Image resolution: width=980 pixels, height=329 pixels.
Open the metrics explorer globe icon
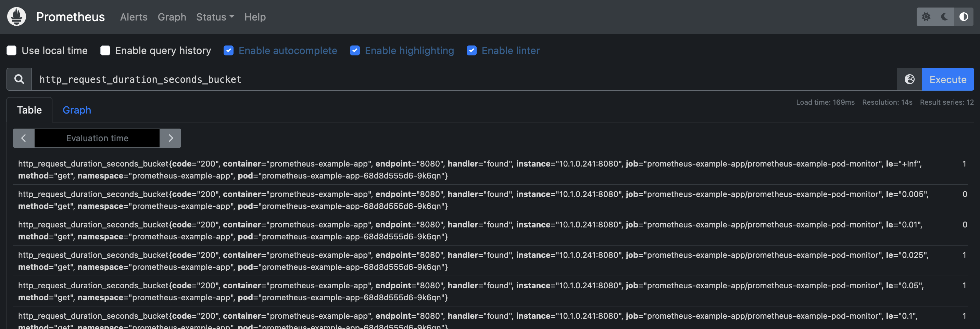909,79
